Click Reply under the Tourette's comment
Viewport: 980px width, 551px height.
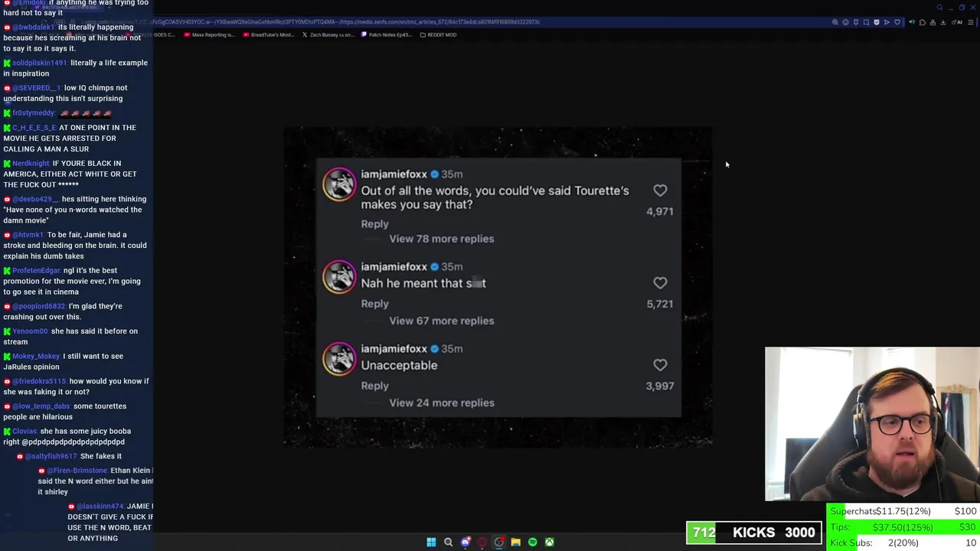click(x=374, y=224)
